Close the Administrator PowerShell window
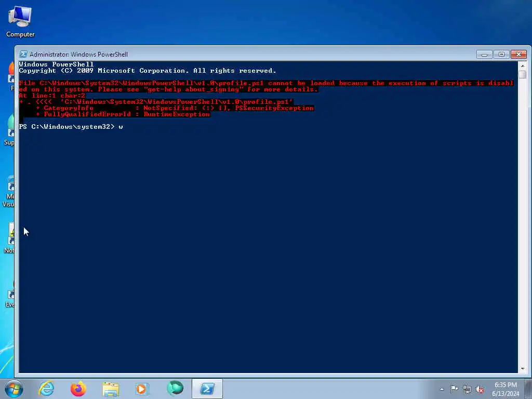This screenshot has height=399, width=532. (518, 54)
